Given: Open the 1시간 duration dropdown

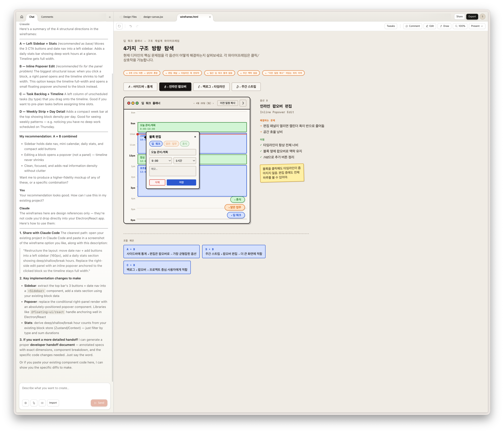Looking at the screenshot, I should (185, 161).
